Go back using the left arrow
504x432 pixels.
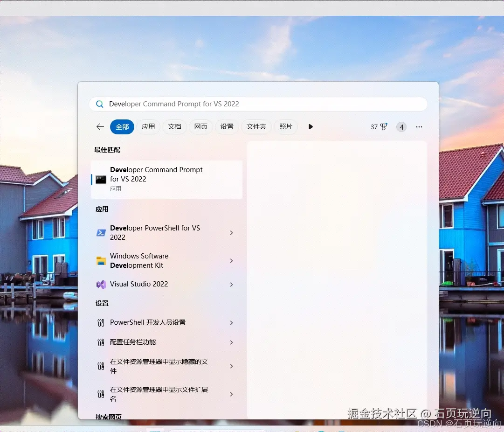(x=100, y=127)
